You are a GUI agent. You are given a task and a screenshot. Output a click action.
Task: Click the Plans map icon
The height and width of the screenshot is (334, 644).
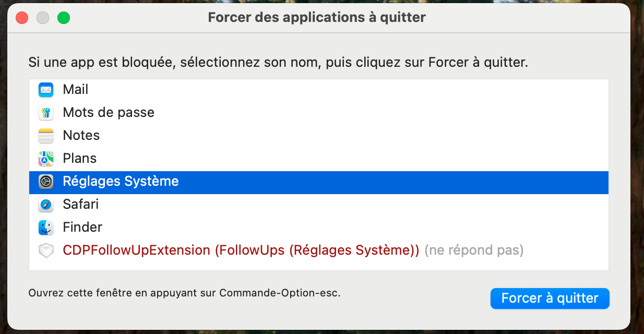[46, 159]
